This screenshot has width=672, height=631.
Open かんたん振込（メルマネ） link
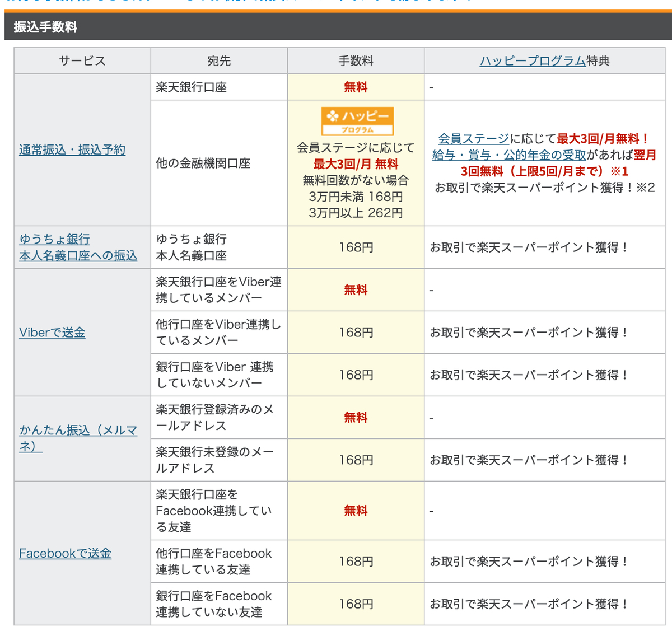pyautogui.click(x=78, y=438)
